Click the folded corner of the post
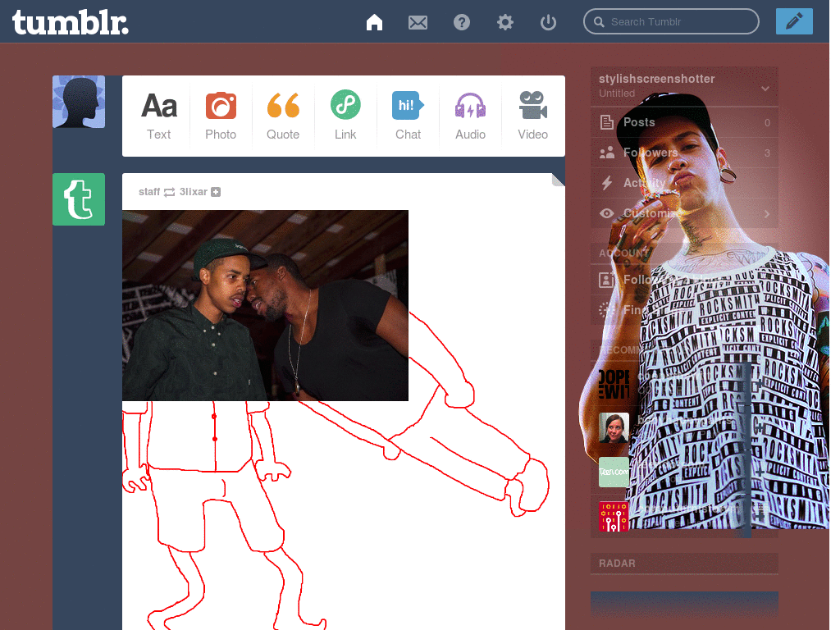The image size is (840, 630). (x=558, y=180)
